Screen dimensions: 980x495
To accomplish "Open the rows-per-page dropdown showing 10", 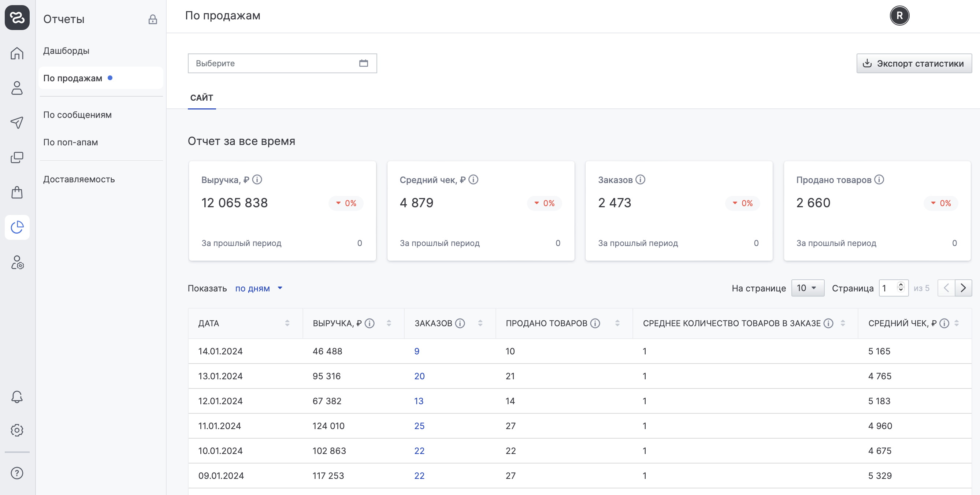I will point(807,288).
